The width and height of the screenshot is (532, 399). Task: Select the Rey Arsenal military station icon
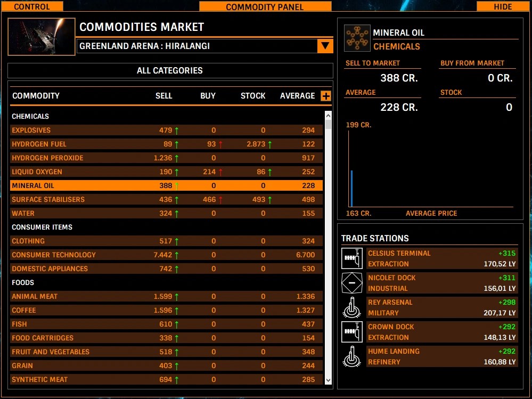click(351, 308)
